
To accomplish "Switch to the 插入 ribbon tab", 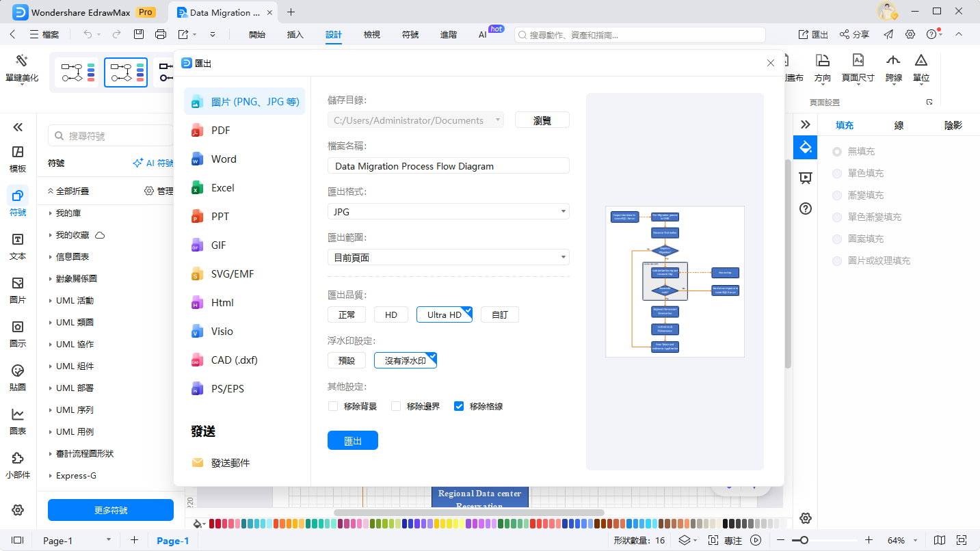I will (295, 34).
